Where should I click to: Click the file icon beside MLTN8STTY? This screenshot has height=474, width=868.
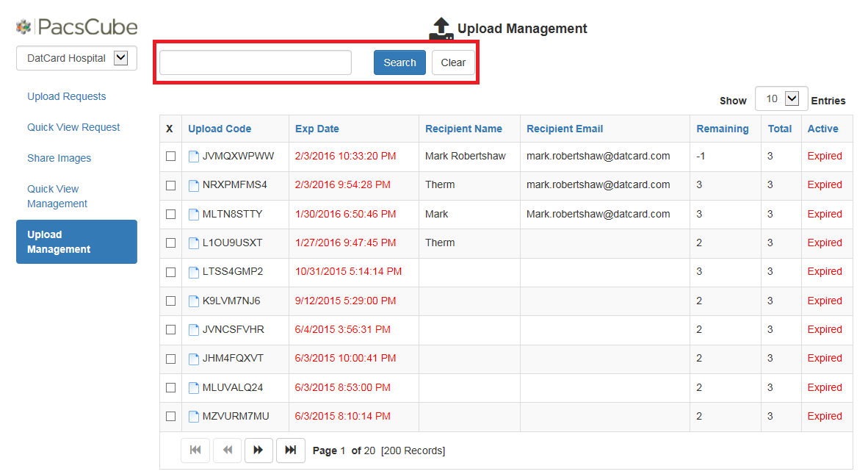coord(194,215)
